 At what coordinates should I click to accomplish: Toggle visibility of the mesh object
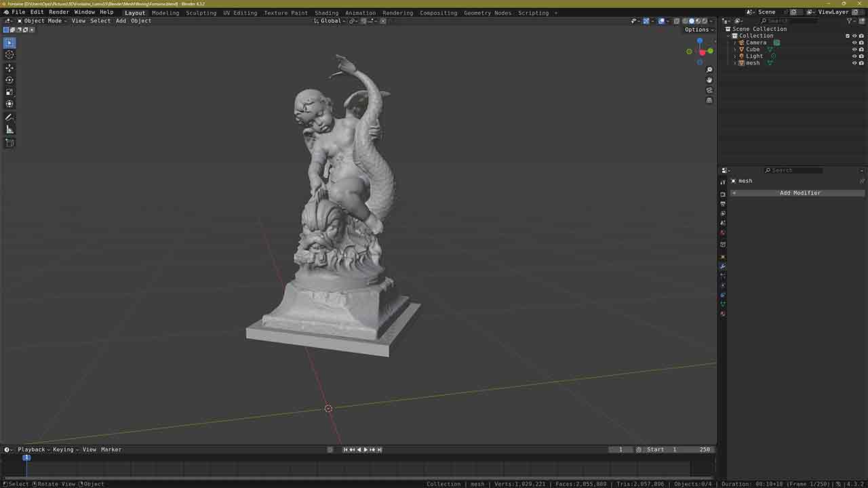(x=854, y=63)
